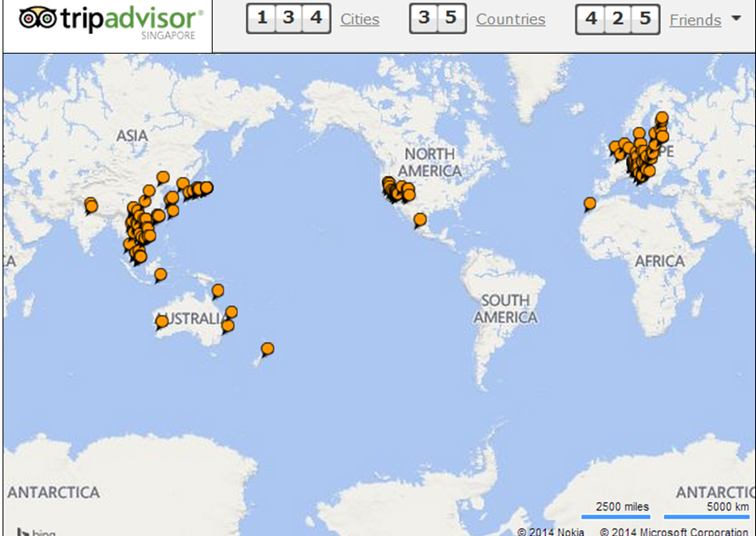Click the easternmost pin over Japan
The height and width of the screenshot is (536, 756).
pos(206,187)
